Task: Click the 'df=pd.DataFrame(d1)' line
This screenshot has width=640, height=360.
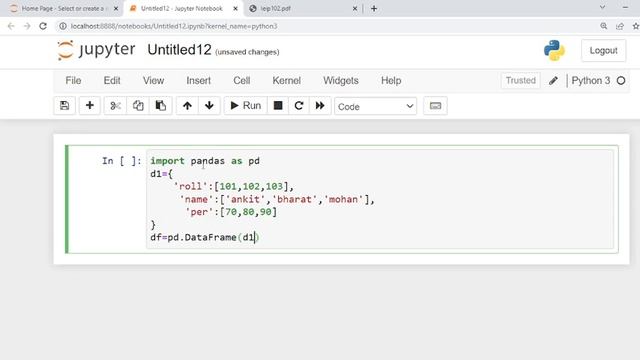Action: point(204,237)
